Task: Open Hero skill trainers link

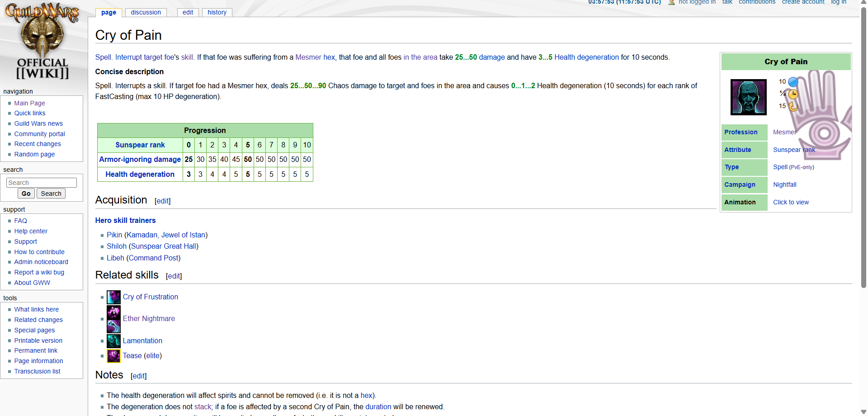Action: click(125, 220)
